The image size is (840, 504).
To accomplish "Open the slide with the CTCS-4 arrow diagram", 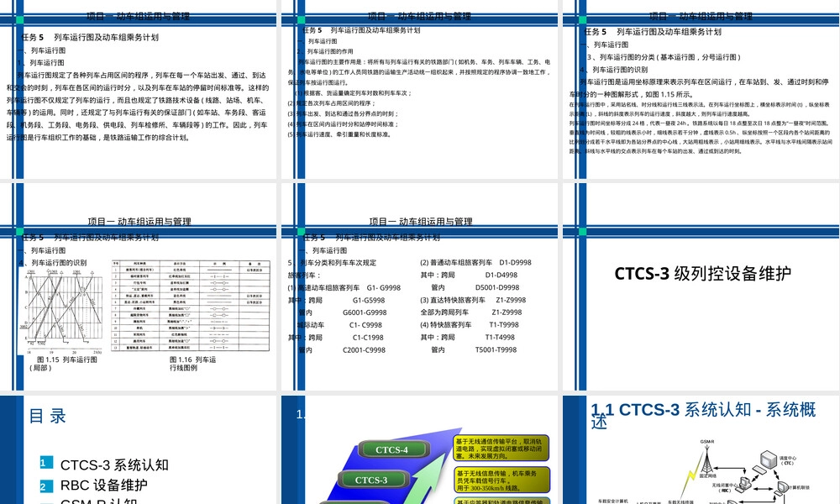I will (x=420, y=449).
